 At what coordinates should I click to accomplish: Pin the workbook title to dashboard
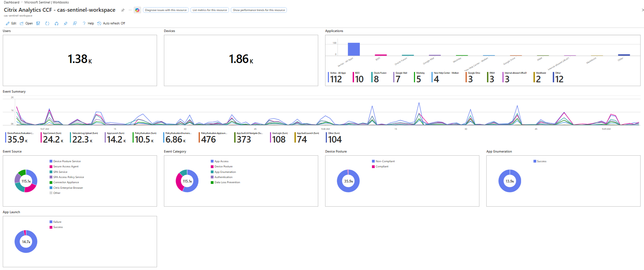(123, 10)
